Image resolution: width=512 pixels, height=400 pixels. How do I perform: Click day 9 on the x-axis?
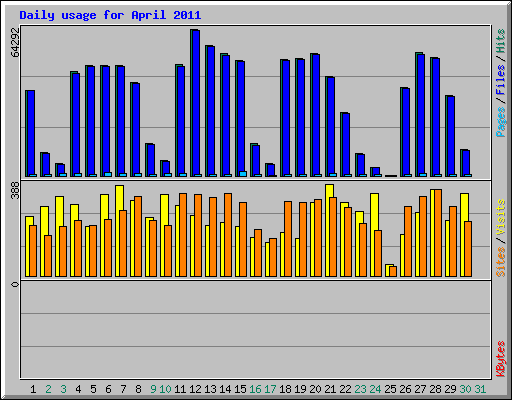coord(153,389)
